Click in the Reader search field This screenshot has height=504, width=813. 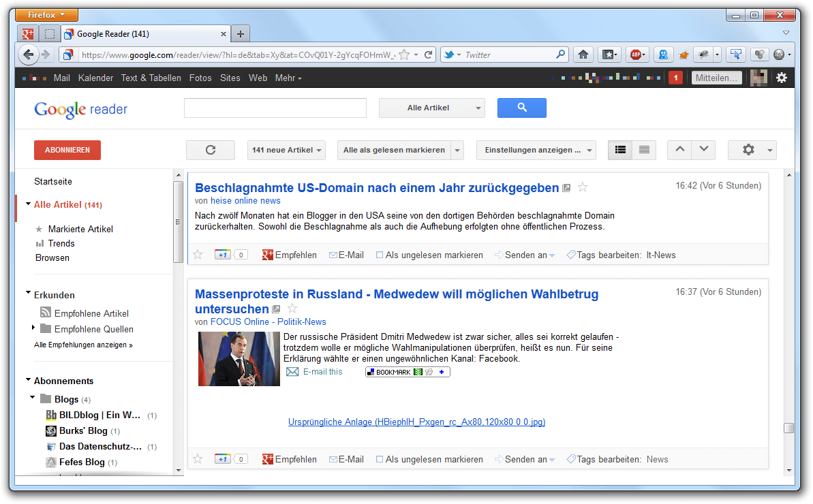pos(275,108)
